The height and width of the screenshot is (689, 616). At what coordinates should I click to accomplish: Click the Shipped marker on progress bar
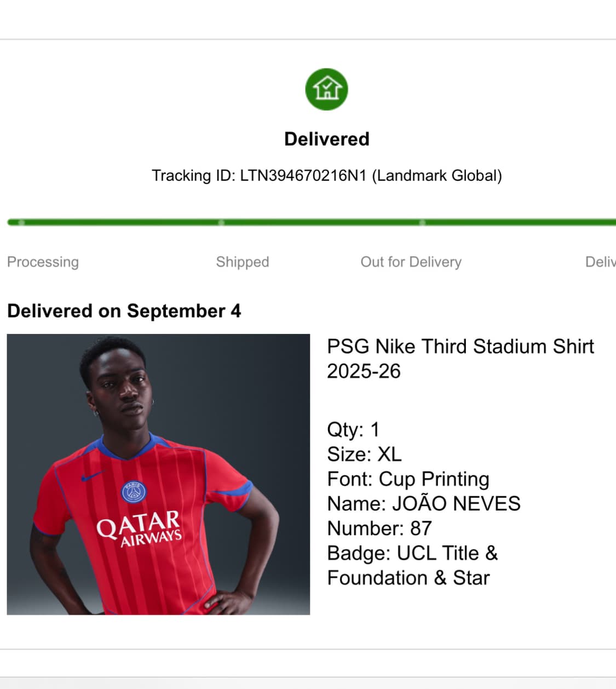221,222
